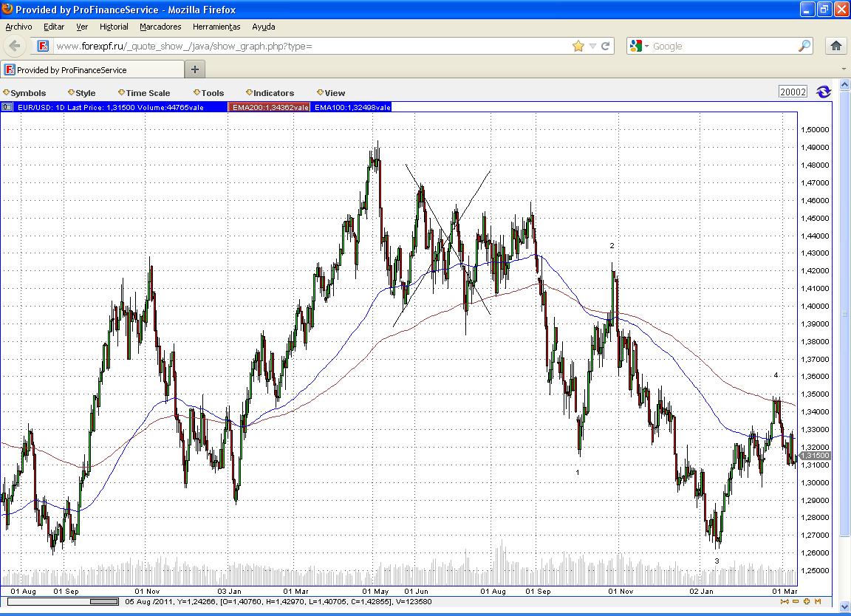
Task: Click the M icon in chart footer
Action: coord(817,601)
